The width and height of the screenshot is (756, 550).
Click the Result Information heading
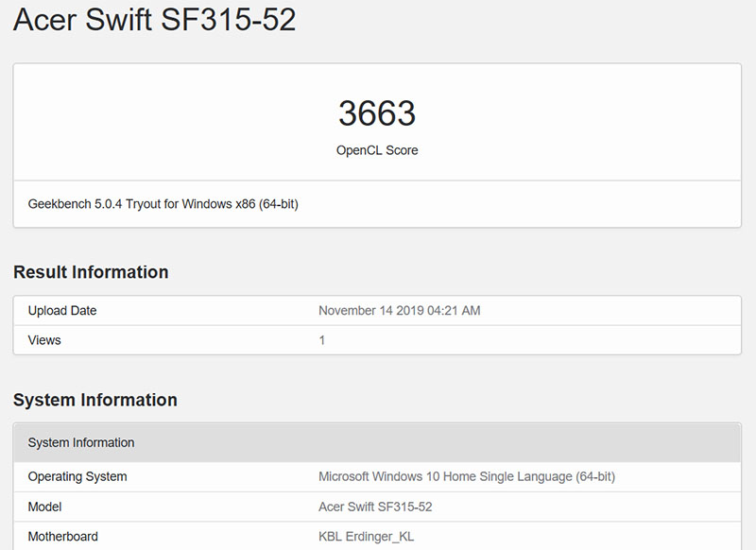(91, 272)
